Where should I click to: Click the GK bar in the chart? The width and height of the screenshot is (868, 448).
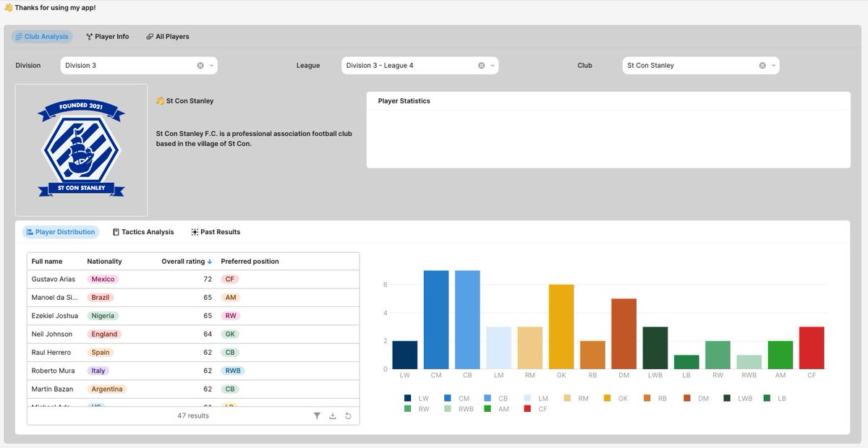(561, 327)
